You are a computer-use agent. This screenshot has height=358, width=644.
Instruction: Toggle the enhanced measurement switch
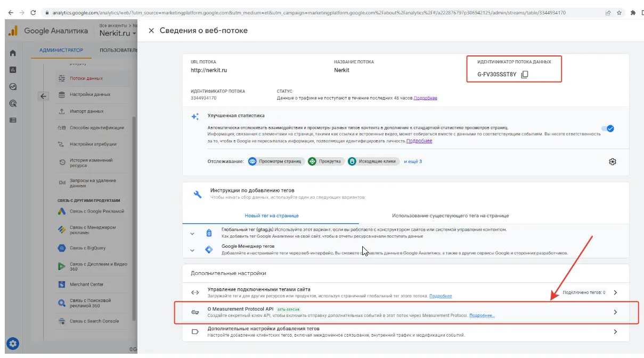(607, 128)
